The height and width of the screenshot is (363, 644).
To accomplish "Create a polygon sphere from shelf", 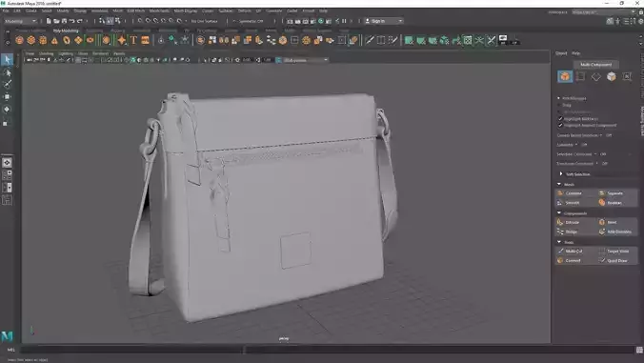I will pyautogui.click(x=19, y=40).
